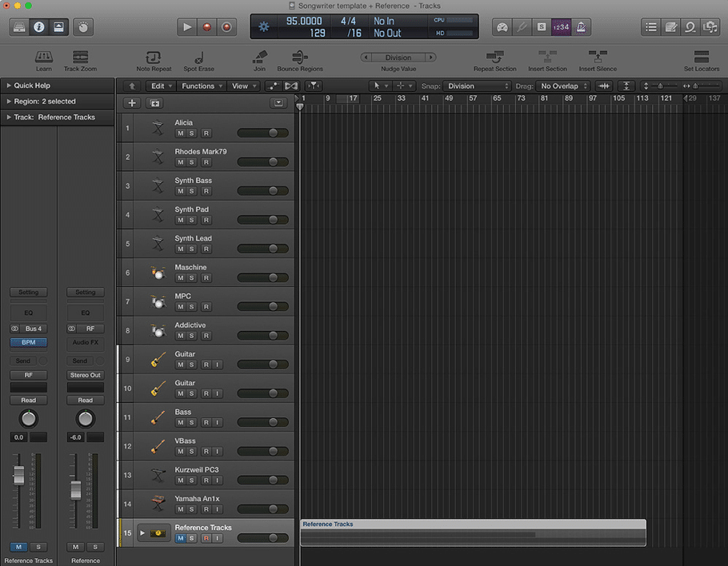Screen dimensions: 728x566
Task: Click the MPC drum kit track icon
Action: pyautogui.click(x=158, y=301)
